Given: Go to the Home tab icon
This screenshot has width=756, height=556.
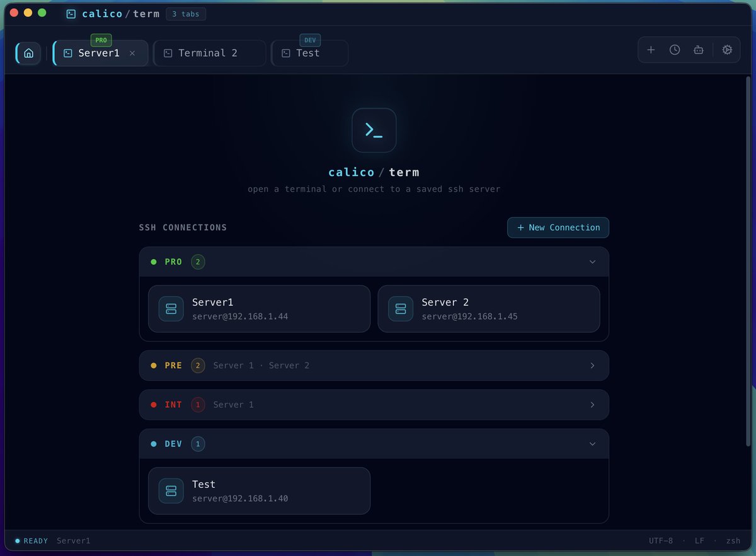Looking at the screenshot, I should 28,53.
